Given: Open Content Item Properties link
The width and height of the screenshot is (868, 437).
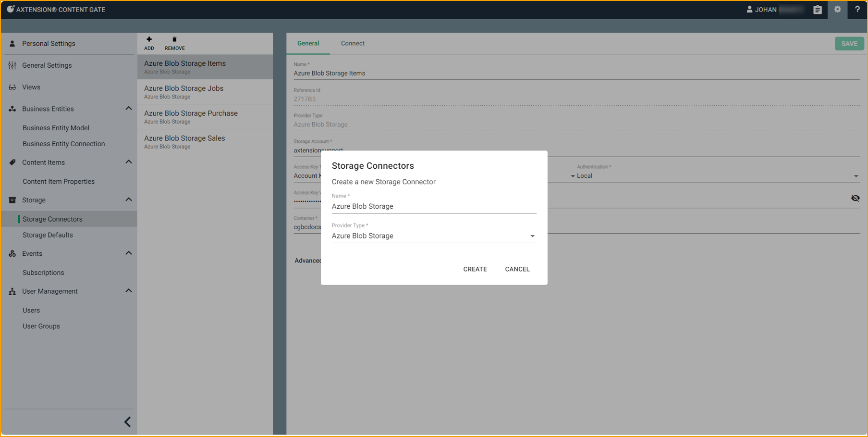Looking at the screenshot, I should click(59, 182).
